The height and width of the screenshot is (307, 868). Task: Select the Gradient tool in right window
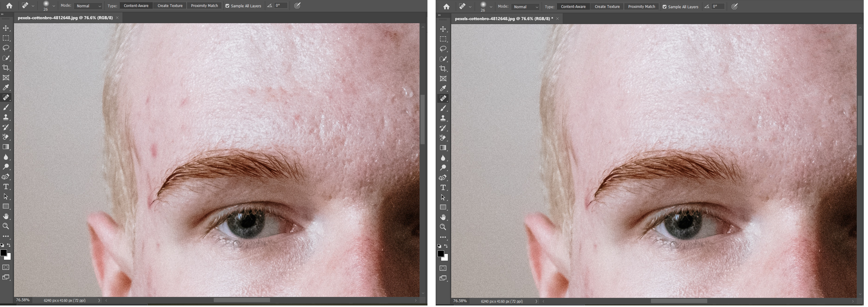point(443,148)
